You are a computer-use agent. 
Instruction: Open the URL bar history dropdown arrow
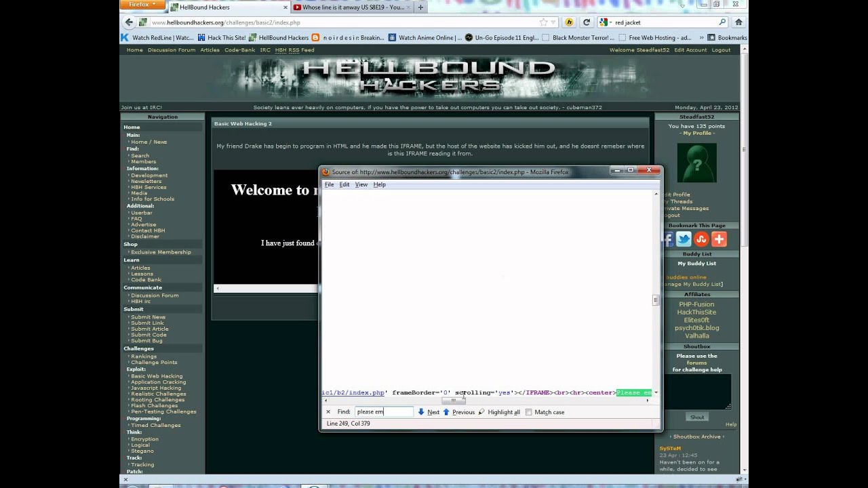[554, 22]
